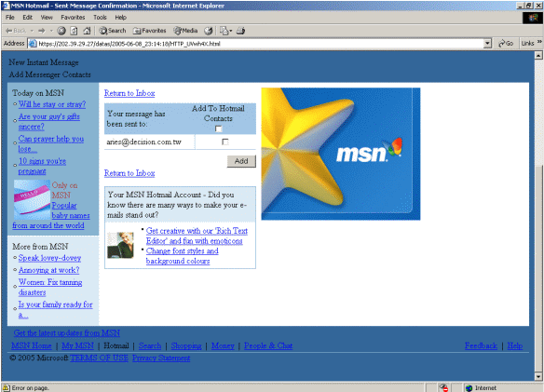Click the scrollbar down arrow

click(x=538, y=377)
